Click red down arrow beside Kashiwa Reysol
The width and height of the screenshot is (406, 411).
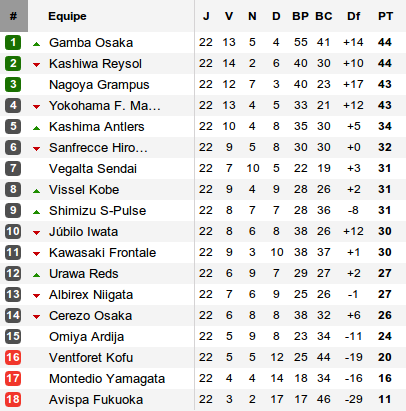(x=37, y=65)
